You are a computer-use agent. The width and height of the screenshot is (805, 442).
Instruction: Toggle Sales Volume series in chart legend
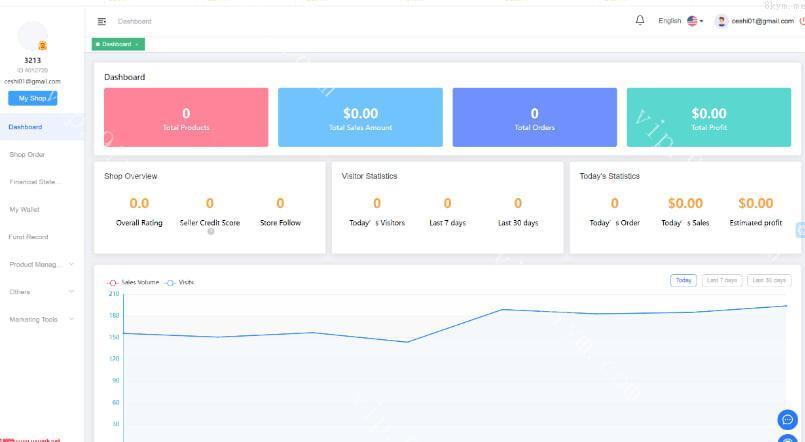click(x=125, y=282)
